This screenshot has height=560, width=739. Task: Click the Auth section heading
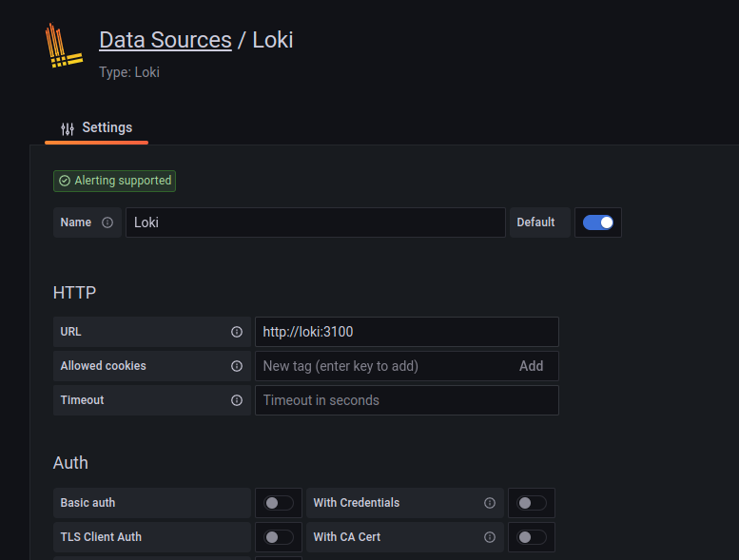[x=70, y=463]
